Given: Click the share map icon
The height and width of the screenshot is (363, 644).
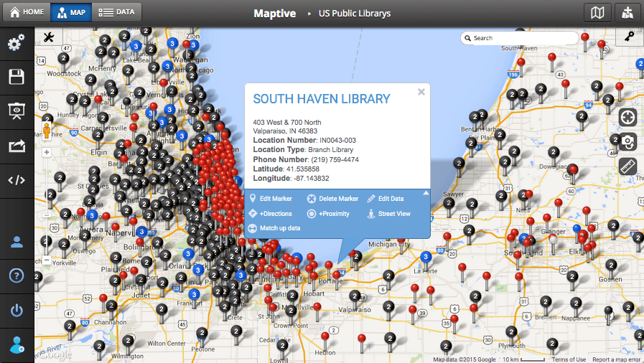Looking at the screenshot, I should click(x=17, y=146).
